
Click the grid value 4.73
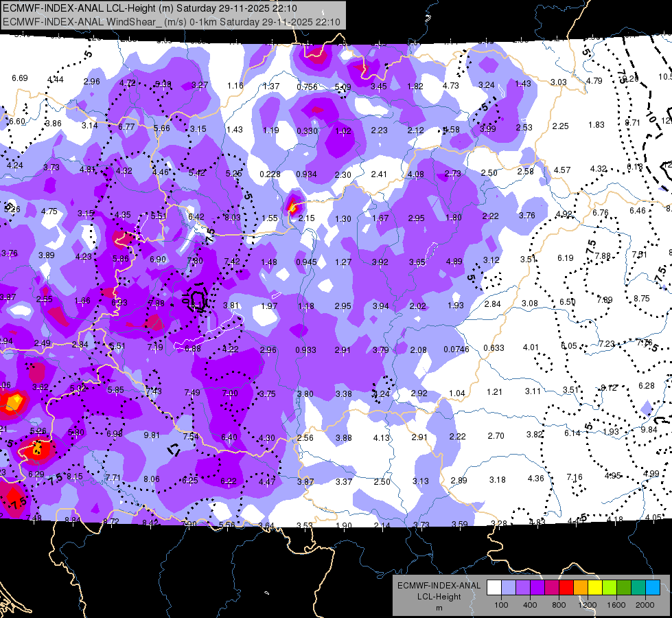click(451, 86)
